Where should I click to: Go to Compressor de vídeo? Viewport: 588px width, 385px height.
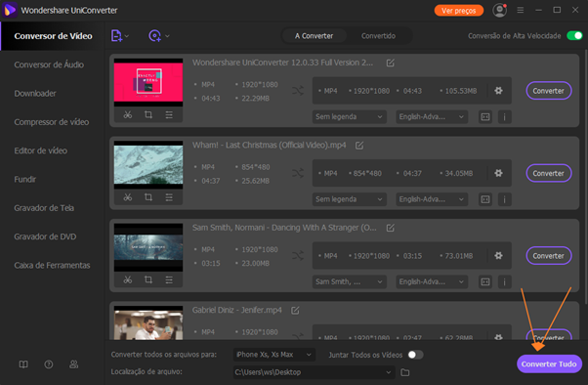tap(52, 122)
